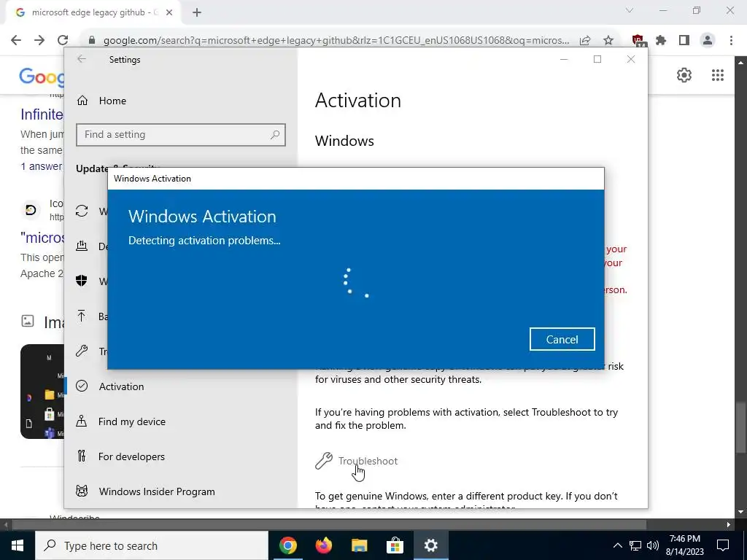Toggle the Chrome side panel icon
This screenshot has width=747, height=560.
pyautogui.click(x=684, y=41)
